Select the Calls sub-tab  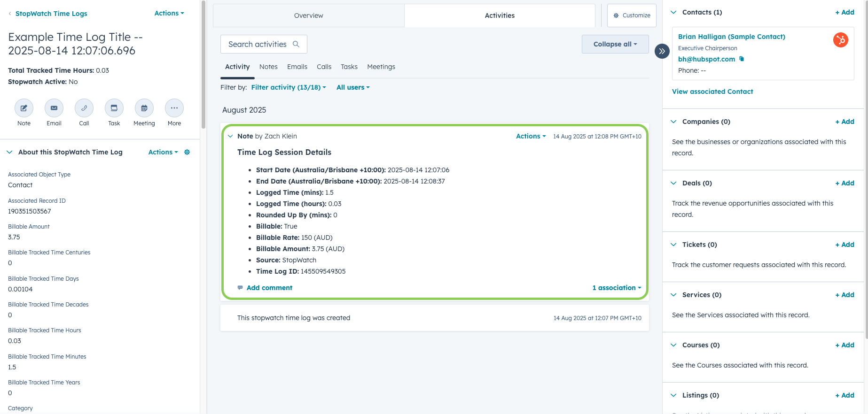[x=324, y=67]
